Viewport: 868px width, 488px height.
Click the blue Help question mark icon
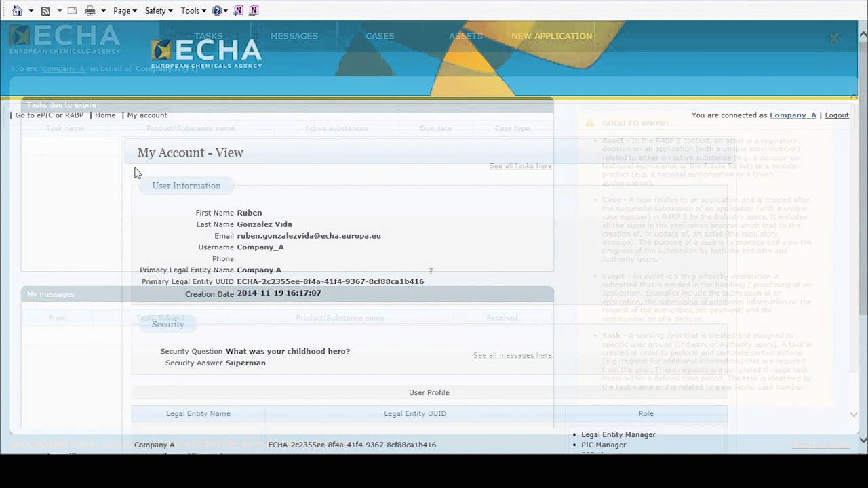217,11
